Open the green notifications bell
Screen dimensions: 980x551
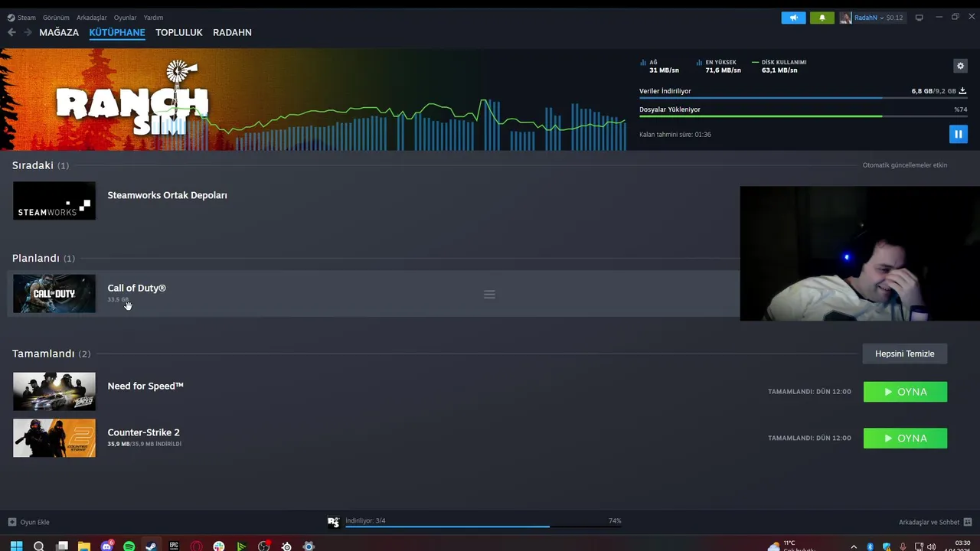point(822,18)
